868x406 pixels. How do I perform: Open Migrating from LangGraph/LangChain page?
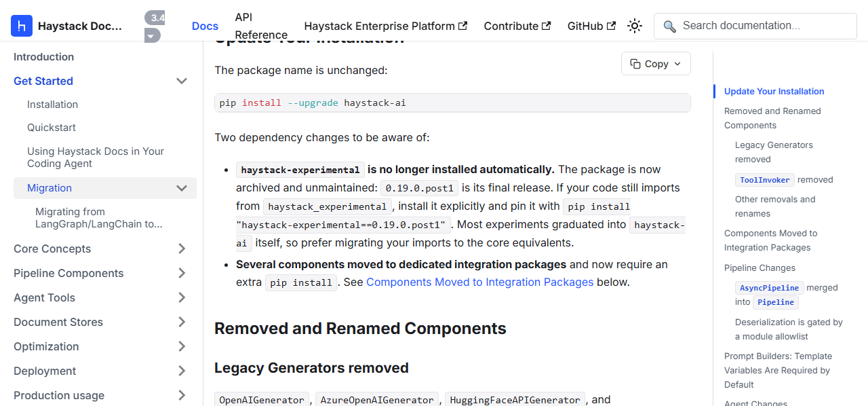(x=99, y=218)
